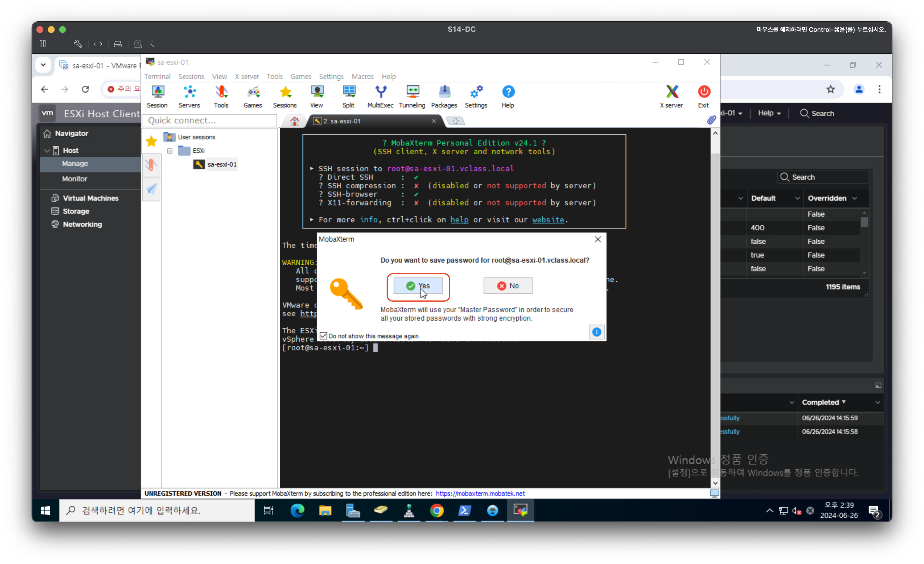Screen dimensions: 924x564
Task: Open the Overridden column dropdown
Action: (854, 198)
